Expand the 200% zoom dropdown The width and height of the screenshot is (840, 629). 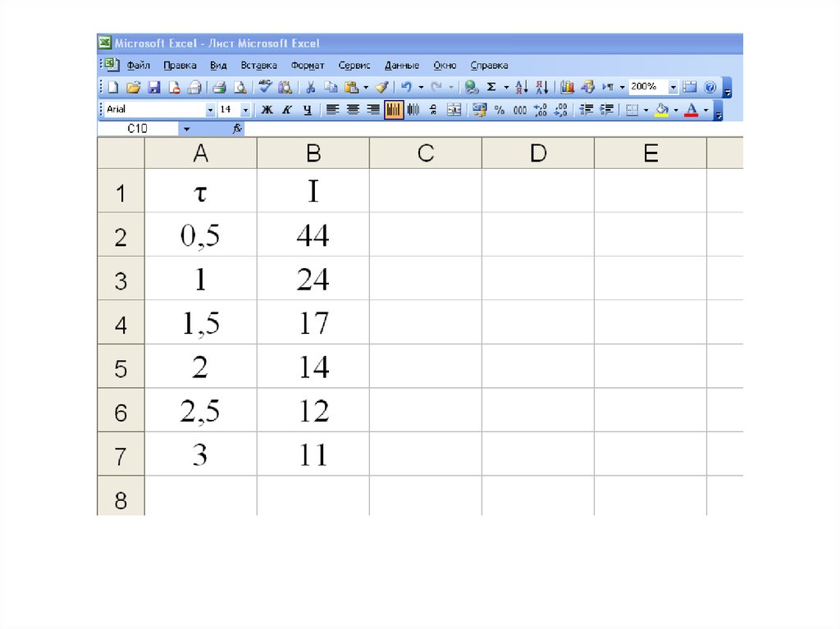[673, 87]
